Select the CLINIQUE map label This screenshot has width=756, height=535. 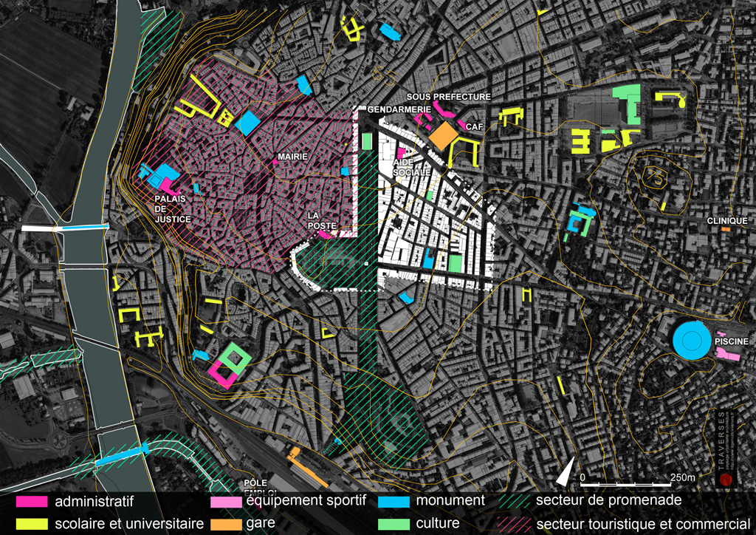(727, 221)
